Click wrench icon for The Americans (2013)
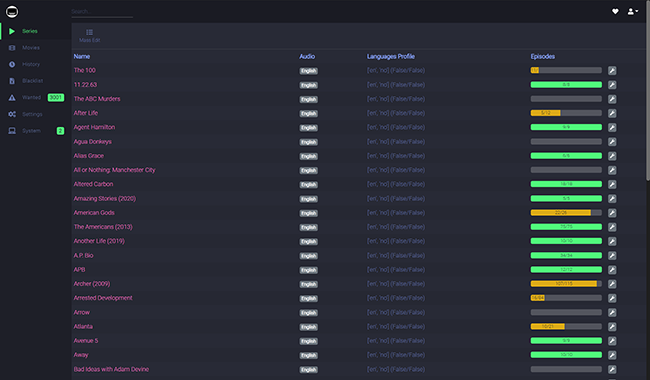Viewport: 650px width, 380px height. point(612,227)
